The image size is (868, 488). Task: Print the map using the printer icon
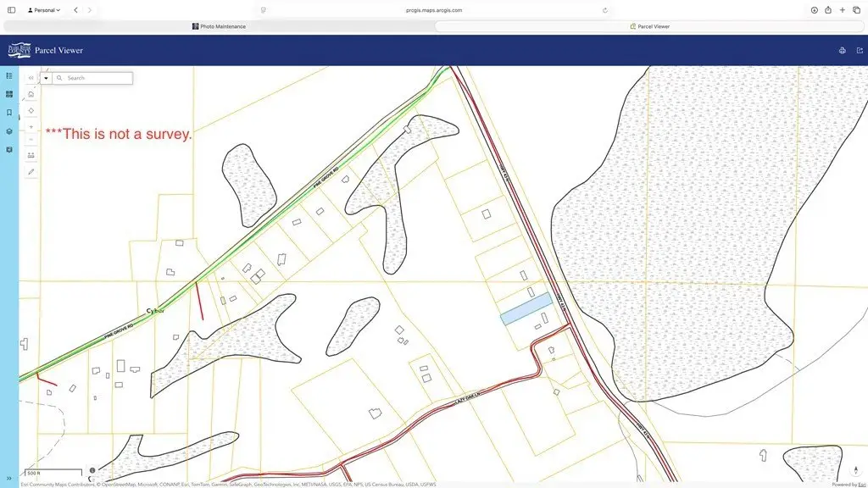click(842, 51)
